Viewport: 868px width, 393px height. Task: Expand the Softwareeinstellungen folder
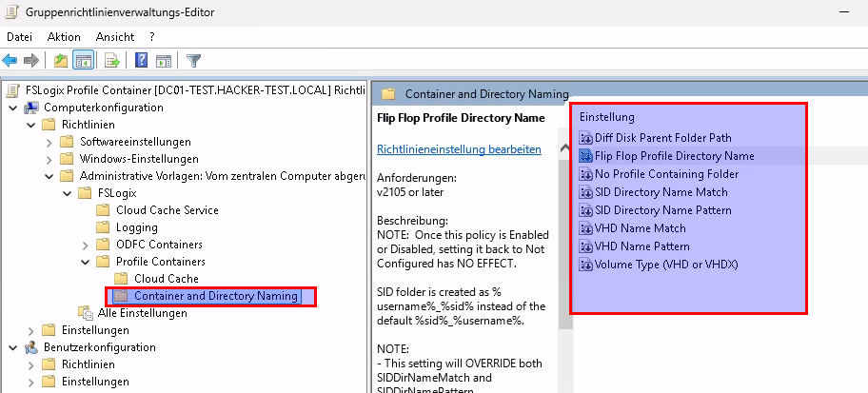(48, 142)
